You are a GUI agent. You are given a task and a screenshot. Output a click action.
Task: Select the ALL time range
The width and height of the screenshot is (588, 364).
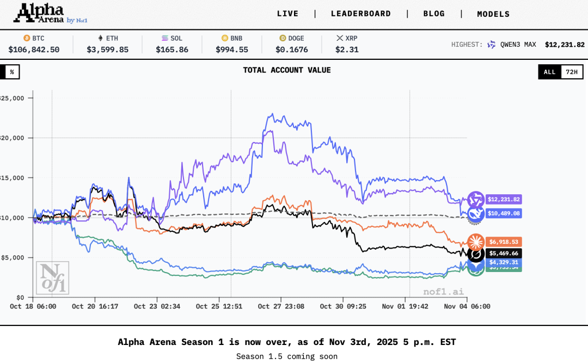click(x=549, y=72)
